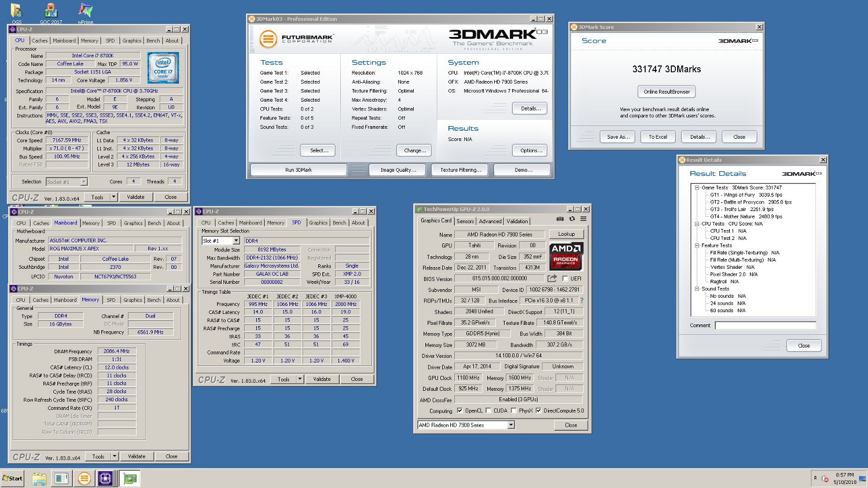Collapse the CPU Tests tree node

point(697,224)
